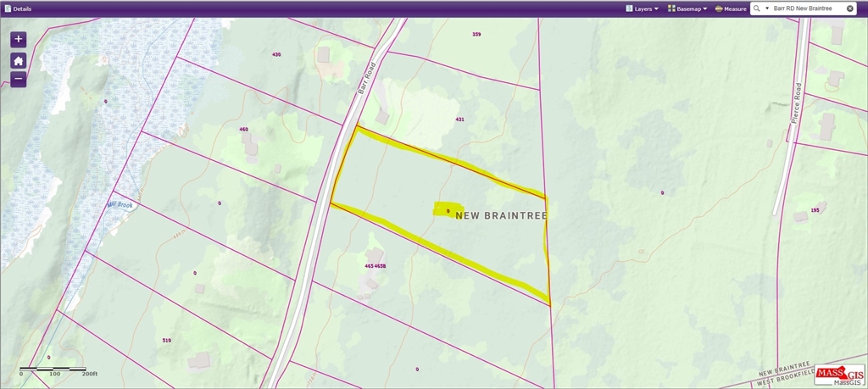Activate the Measure tool
868x389 pixels.
coord(731,8)
